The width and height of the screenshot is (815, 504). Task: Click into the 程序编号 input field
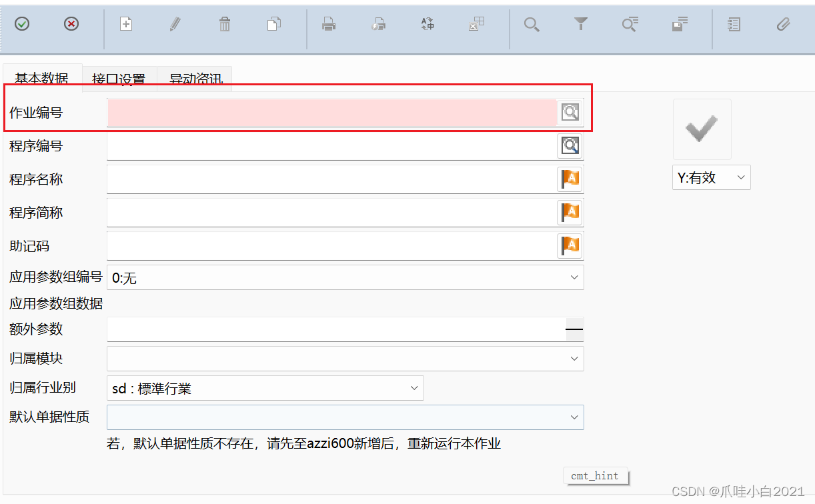point(331,145)
